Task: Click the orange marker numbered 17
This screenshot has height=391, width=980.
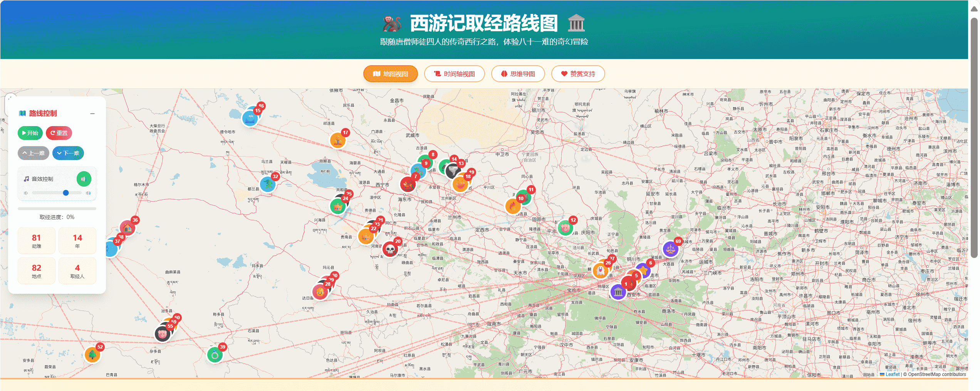Action: click(x=338, y=140)
